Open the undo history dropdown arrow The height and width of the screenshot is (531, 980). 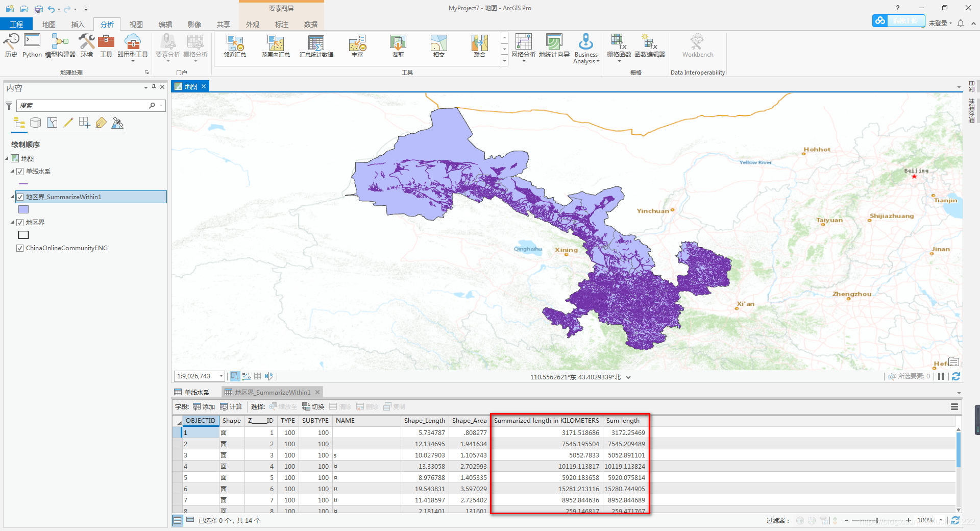(x=59, y=9)
